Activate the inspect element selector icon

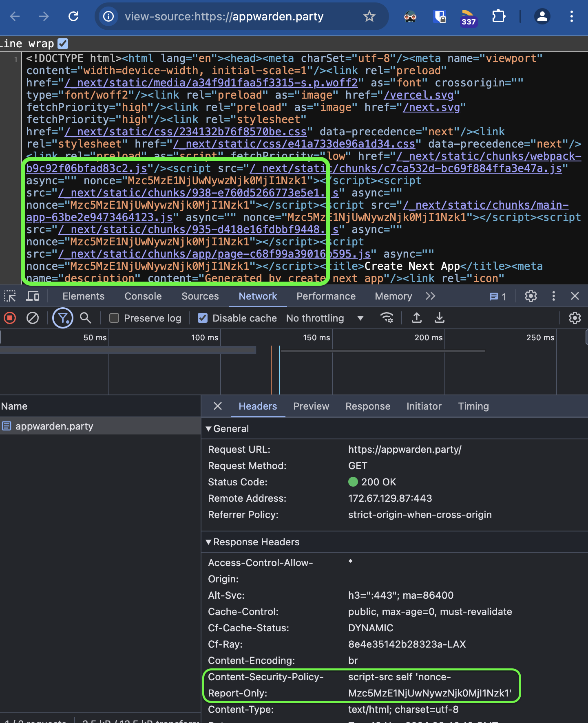tap(10, 296)
